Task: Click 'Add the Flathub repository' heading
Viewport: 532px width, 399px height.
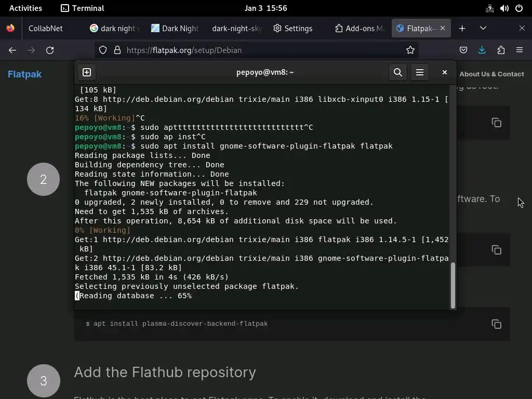Action: coord(165,372)
